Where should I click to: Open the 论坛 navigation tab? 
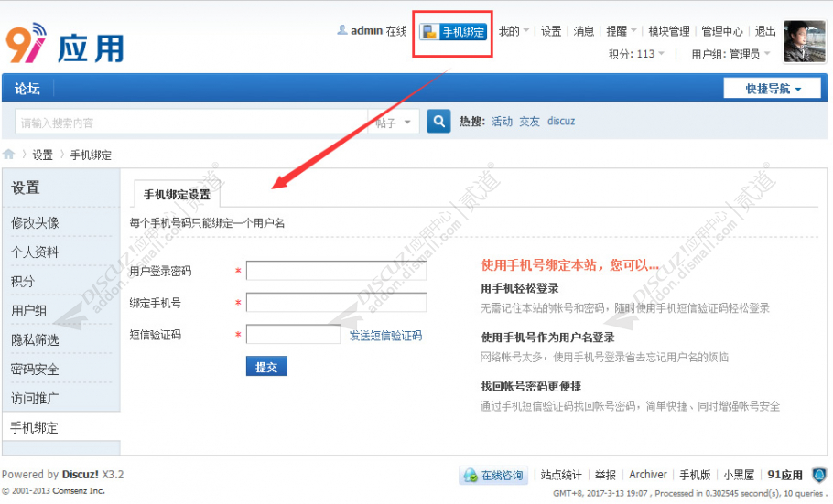(x=27, y=88)
